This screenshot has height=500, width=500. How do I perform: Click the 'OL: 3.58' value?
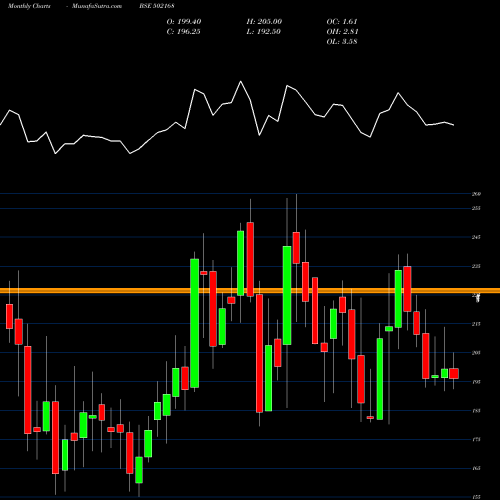(342, 42)
